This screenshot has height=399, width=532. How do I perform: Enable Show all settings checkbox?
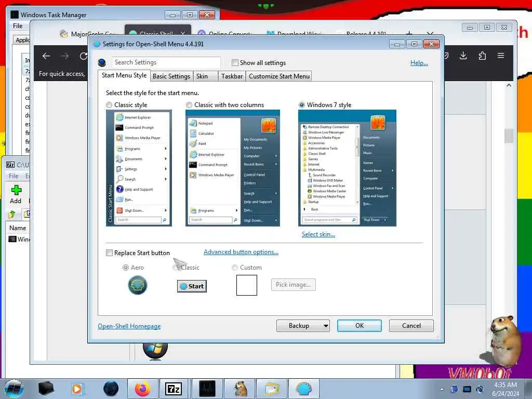coord(235,63)
